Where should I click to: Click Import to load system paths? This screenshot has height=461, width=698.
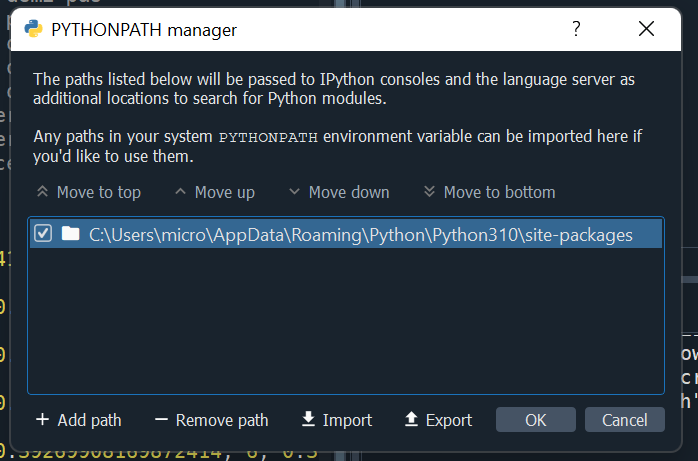[x=337, y=420]
